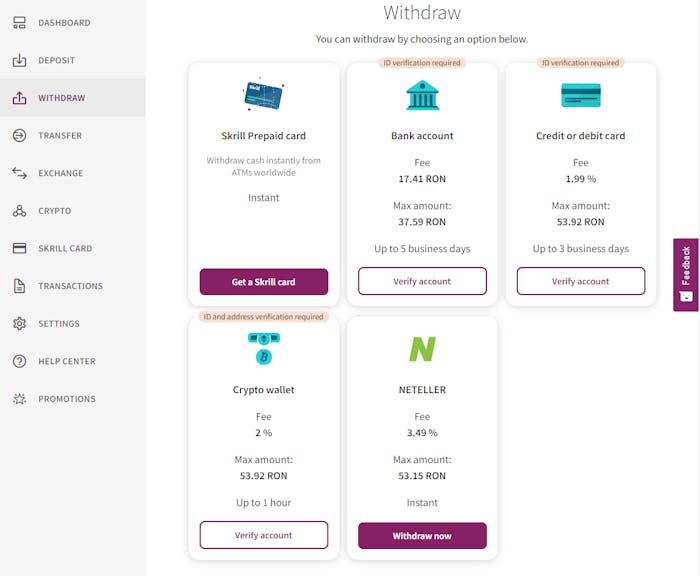Image resolution: width=700 pixels, height=576 pixels.
Task: Verify account for Bank account option
Action: point(422,281)
